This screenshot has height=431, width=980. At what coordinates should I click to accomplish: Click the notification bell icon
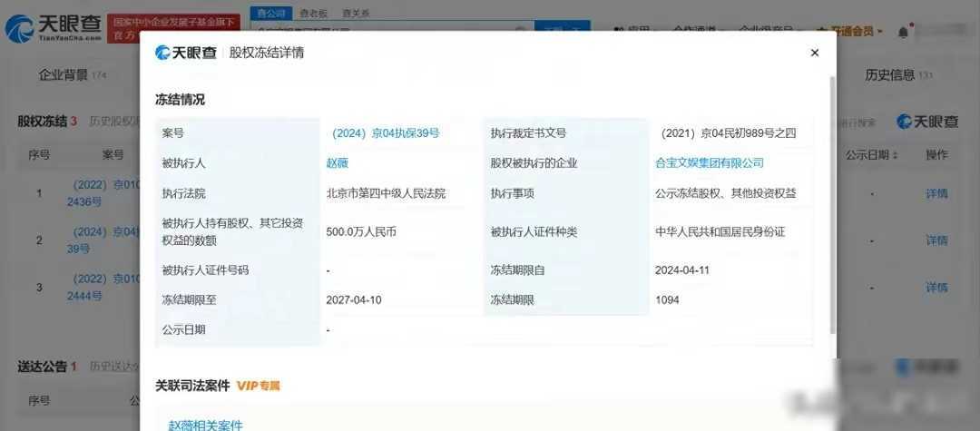[x=903, y=31]
